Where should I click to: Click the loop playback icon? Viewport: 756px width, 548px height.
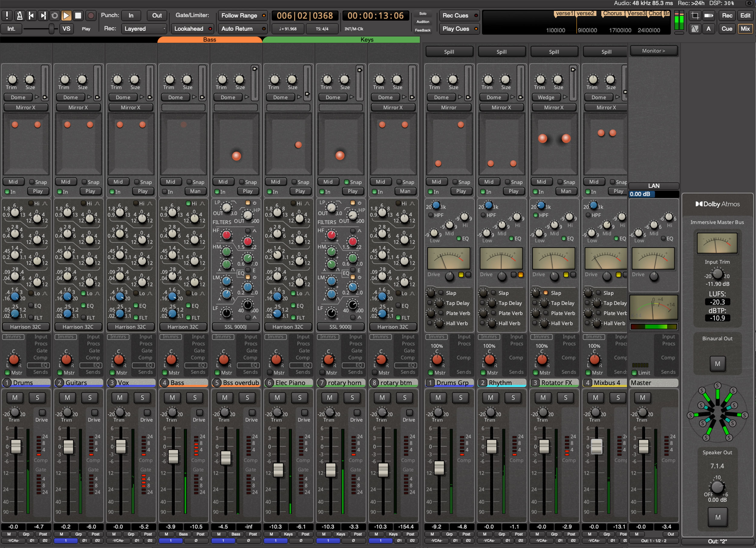point(55,16)
